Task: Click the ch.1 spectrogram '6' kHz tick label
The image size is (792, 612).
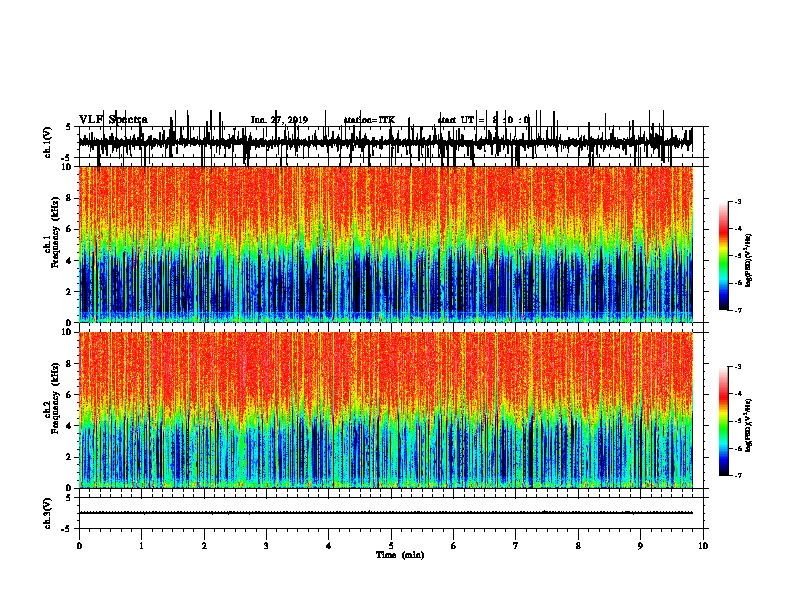Action: pos(69,229)
